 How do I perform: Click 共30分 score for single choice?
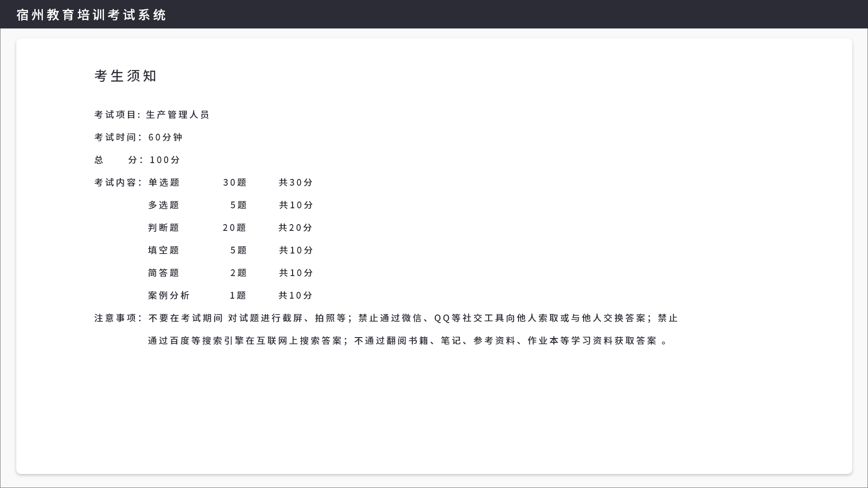pyautogui.click(x=296, y=183)
